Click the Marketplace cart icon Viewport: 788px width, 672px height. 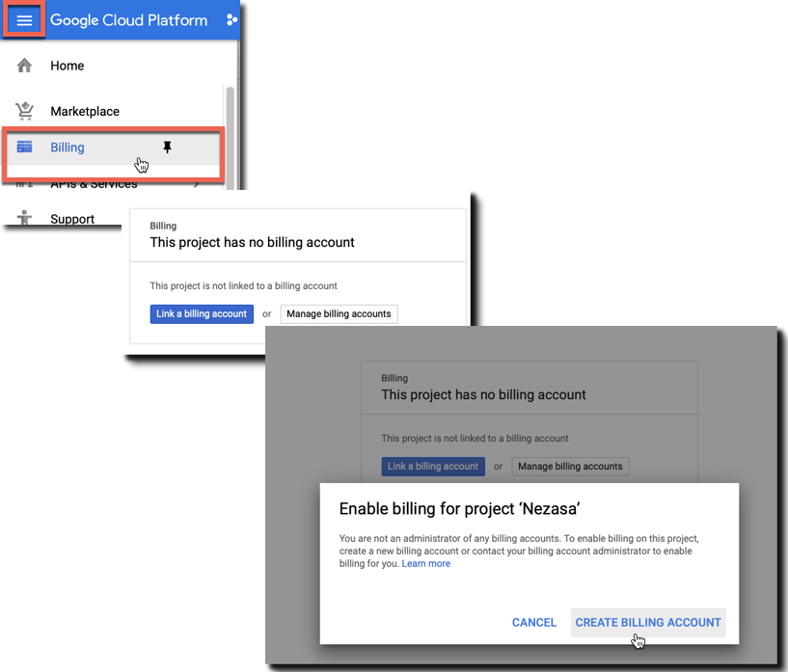(24, 111)
